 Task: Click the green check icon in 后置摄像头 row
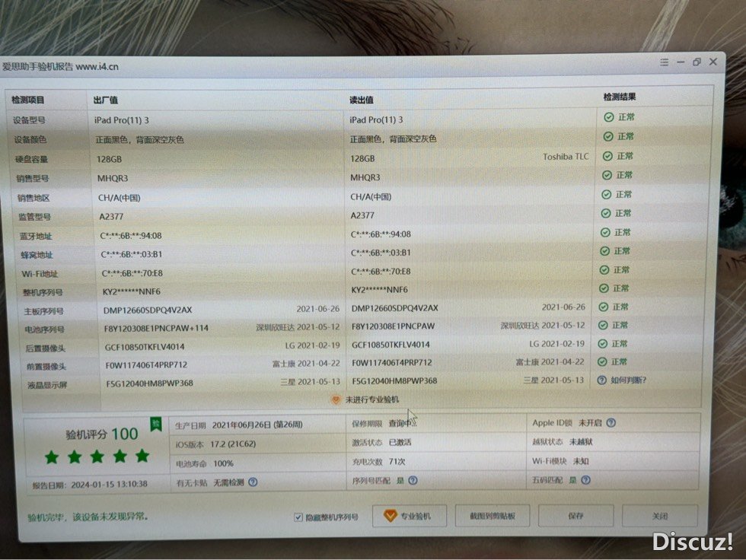(x=603, y=344)
